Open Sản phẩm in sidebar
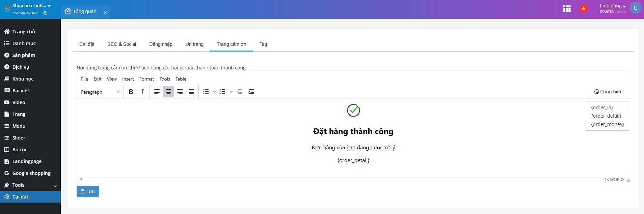 coord(30,55)
